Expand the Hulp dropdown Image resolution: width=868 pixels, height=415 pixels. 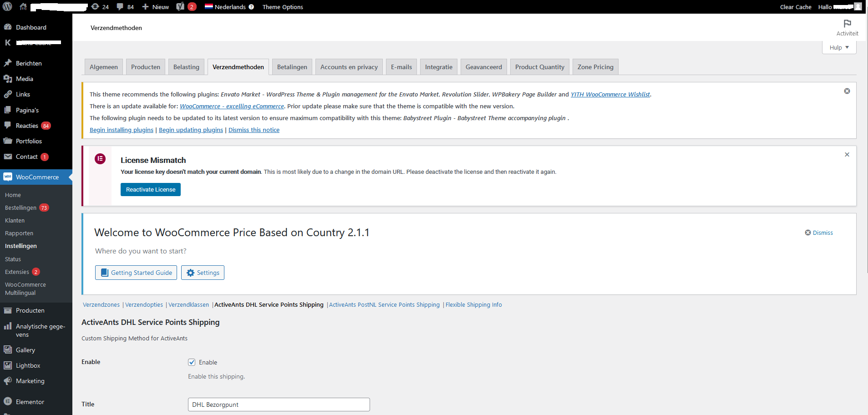pos(839,47)
